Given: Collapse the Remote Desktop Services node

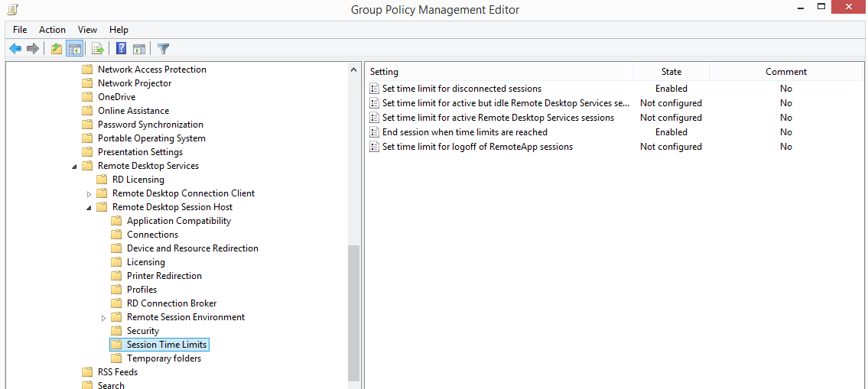Looking at the screenshot, I should [75, 166].
